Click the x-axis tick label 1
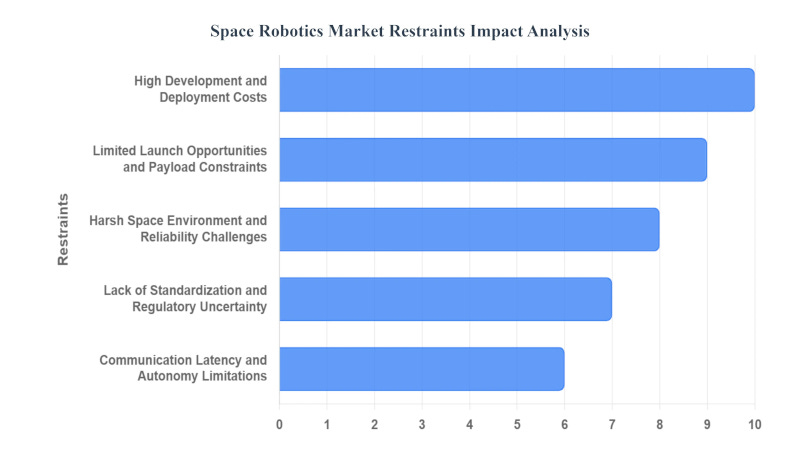 [327, 424]
